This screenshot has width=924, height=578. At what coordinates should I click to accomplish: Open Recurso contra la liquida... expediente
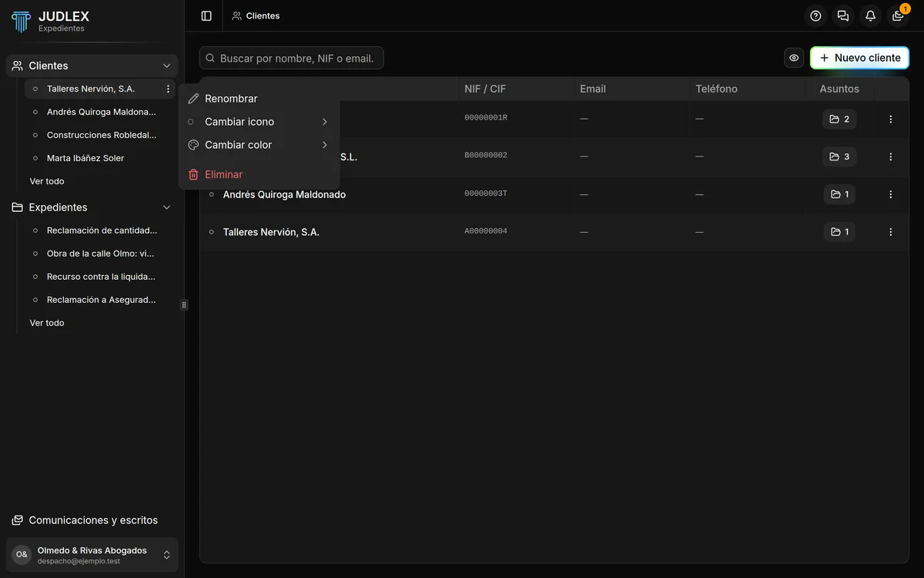[x=101, y=277]
